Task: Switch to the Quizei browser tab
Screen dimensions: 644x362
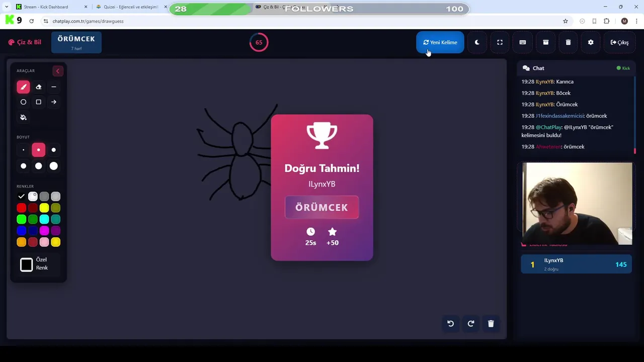Action: (131, 7)
